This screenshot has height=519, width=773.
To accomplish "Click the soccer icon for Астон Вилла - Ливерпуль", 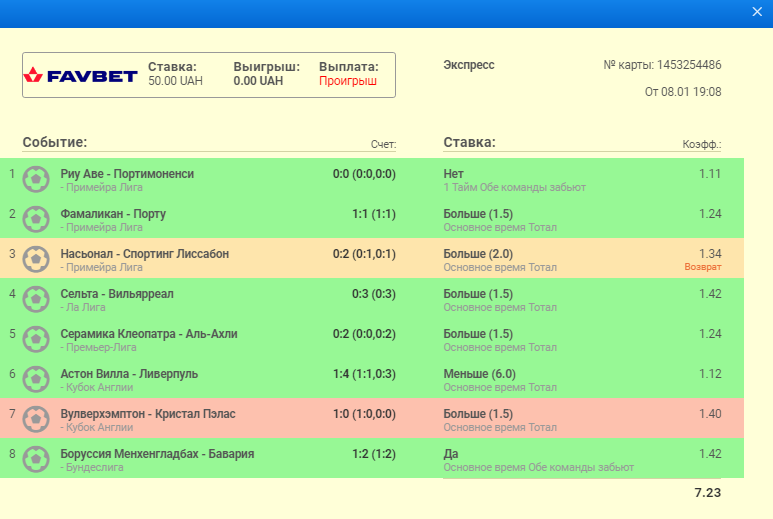I will pyautogui.click(x=37, y=379).
